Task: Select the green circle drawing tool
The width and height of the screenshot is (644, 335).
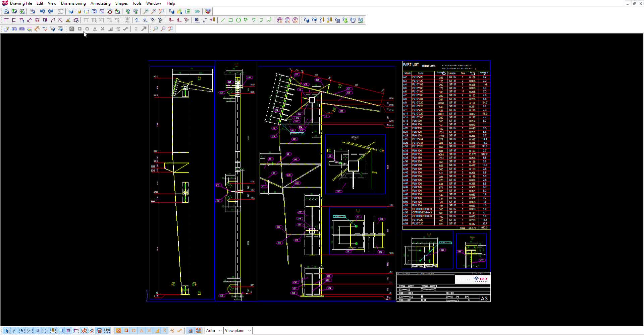Action: click(238, 20)
